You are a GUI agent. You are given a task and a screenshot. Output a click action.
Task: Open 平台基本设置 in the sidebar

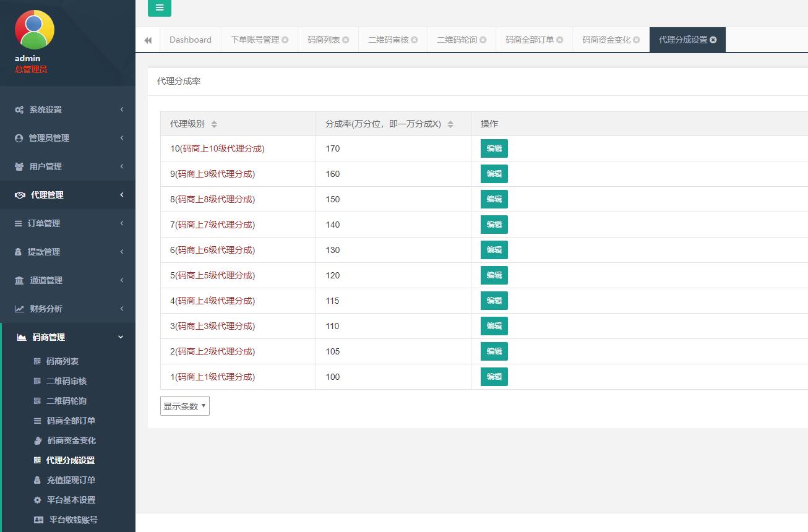click(x=71, y=500)
